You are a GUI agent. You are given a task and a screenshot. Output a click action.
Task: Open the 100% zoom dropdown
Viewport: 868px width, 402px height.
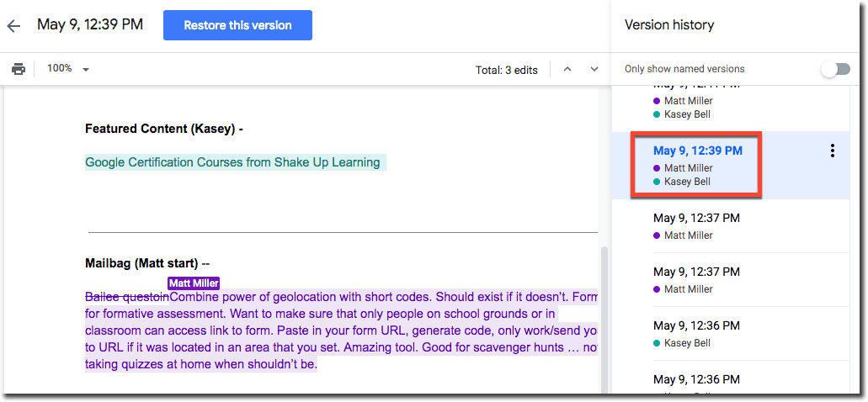[x=68, y=69]
